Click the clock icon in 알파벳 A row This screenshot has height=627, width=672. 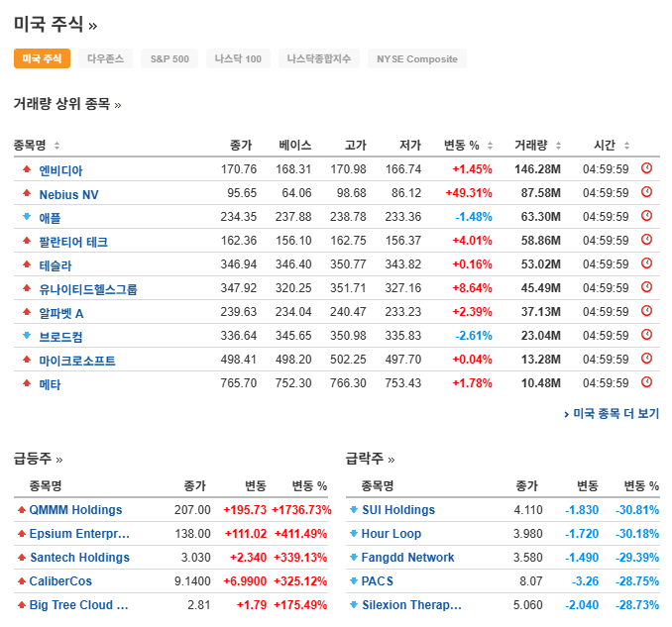pyautogui.click(x=646, y=311)
